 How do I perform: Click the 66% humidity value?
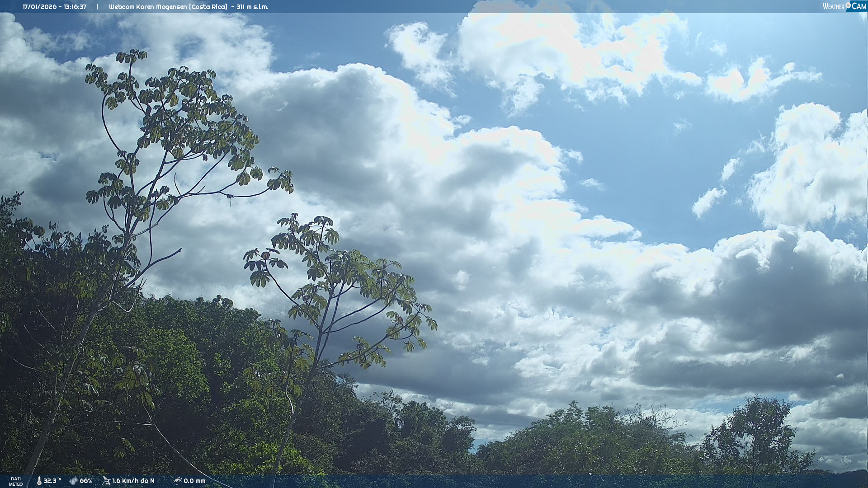(x=86, y=481)
